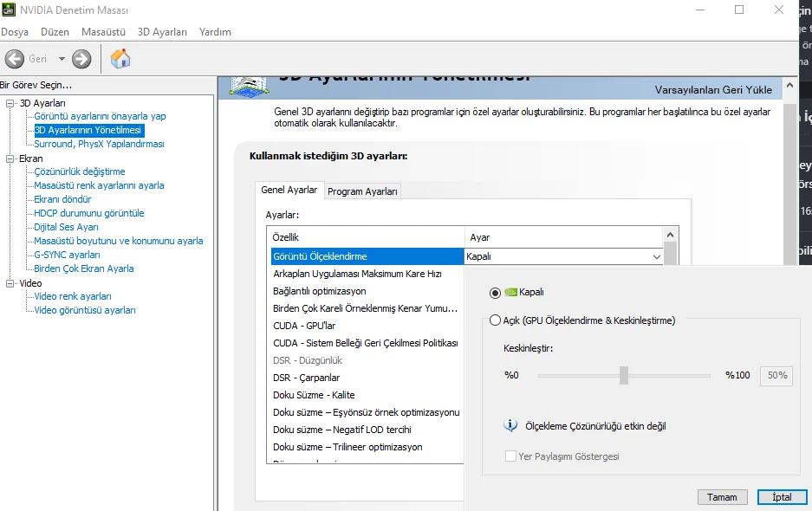The height and width of the screenshot is (511, 812).
Task: Open Ekranı döndür page
Action: coord(62,199)
